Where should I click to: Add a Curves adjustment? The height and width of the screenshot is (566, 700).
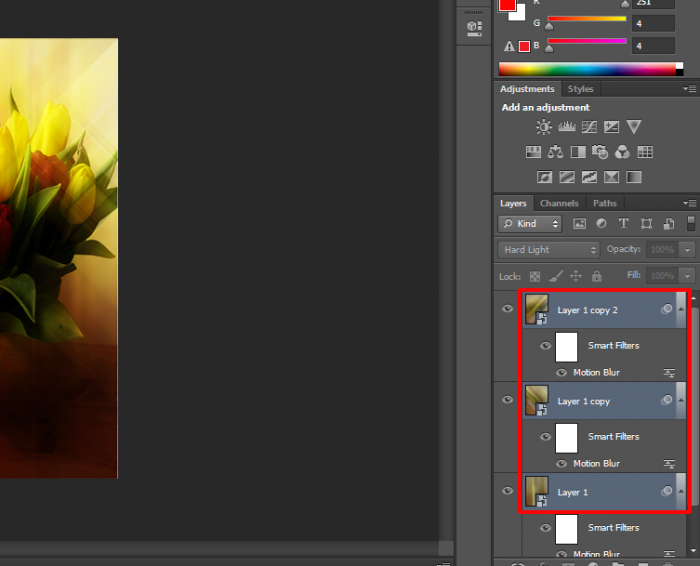point(589,127)
